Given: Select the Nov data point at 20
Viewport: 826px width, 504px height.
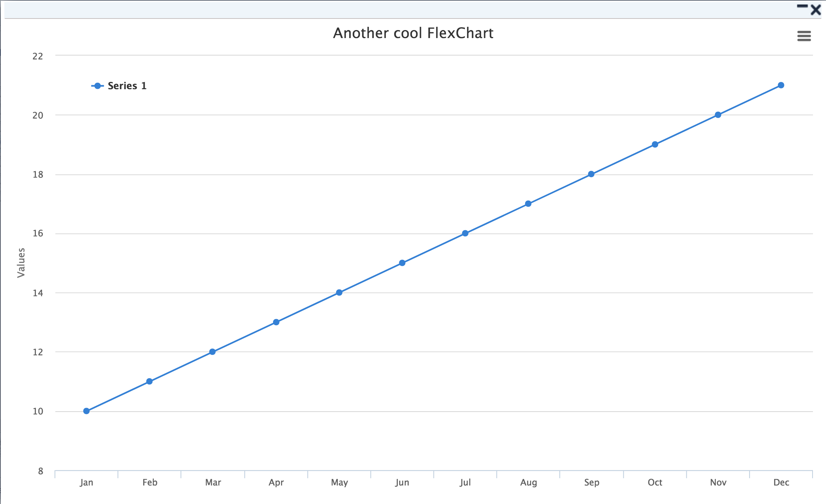Looking at the screenshot, I should tap(718, 115).
